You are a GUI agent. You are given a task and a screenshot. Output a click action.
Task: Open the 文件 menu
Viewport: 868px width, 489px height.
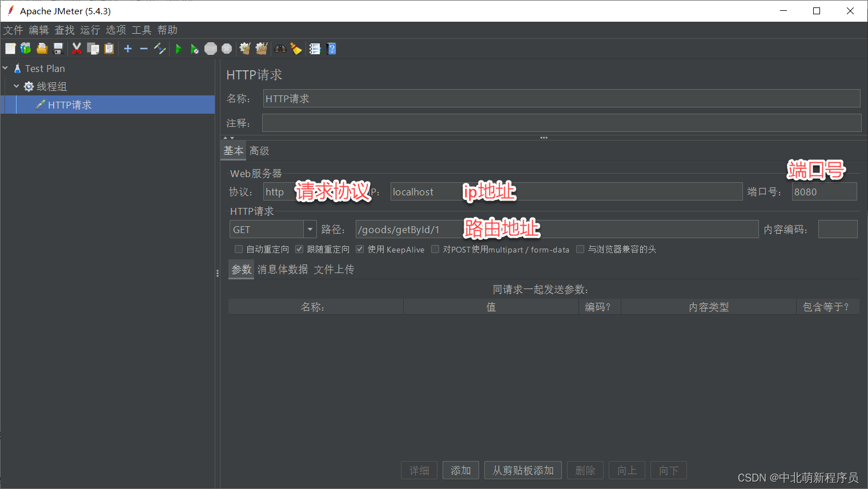pyautogui.click(x=13, y=30)
